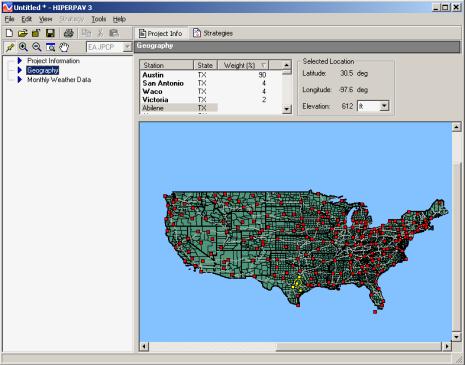Click the map vertical scroll up arrow
Viewport: 465px width, 365px height.
456,127
